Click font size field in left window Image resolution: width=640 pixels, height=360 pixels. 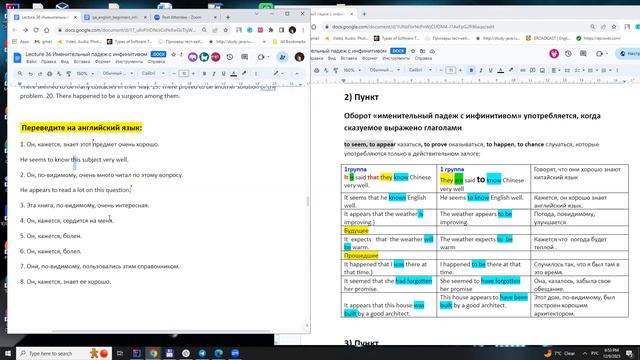[x=184, y=74]
